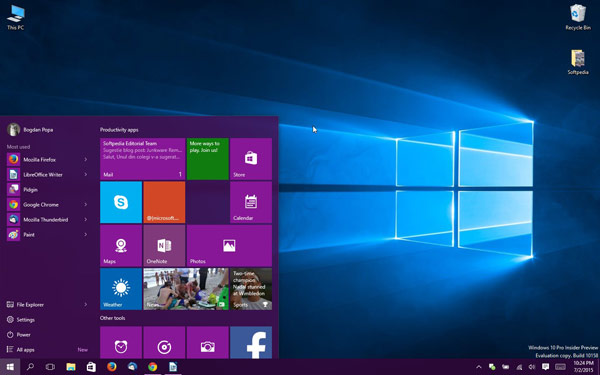Expand File Explorer submenu arrow
The width and height of the screenshot is (600, 375).
[86, 305]
